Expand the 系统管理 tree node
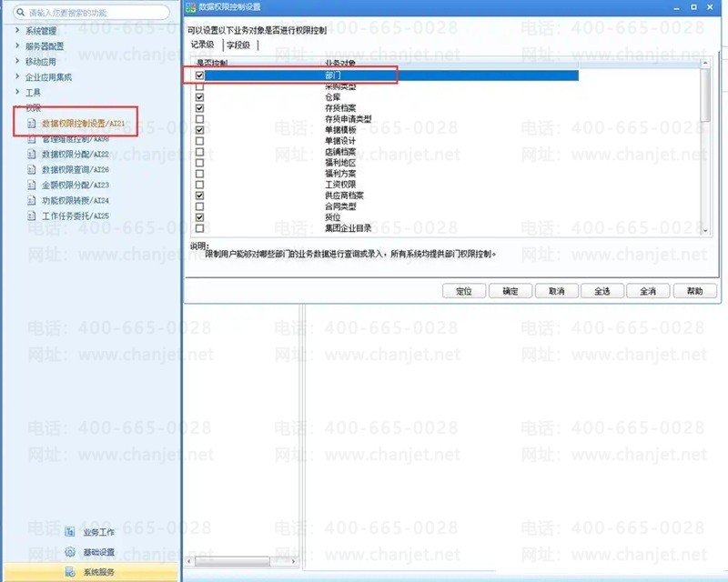This screenshot has width=728, height=582. (17, 31)
